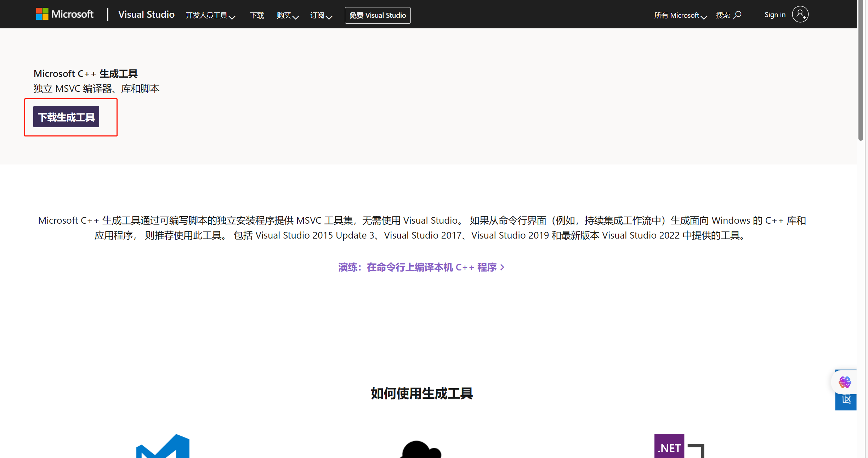Expand the 购买 dropdown menu

(288, 15)
